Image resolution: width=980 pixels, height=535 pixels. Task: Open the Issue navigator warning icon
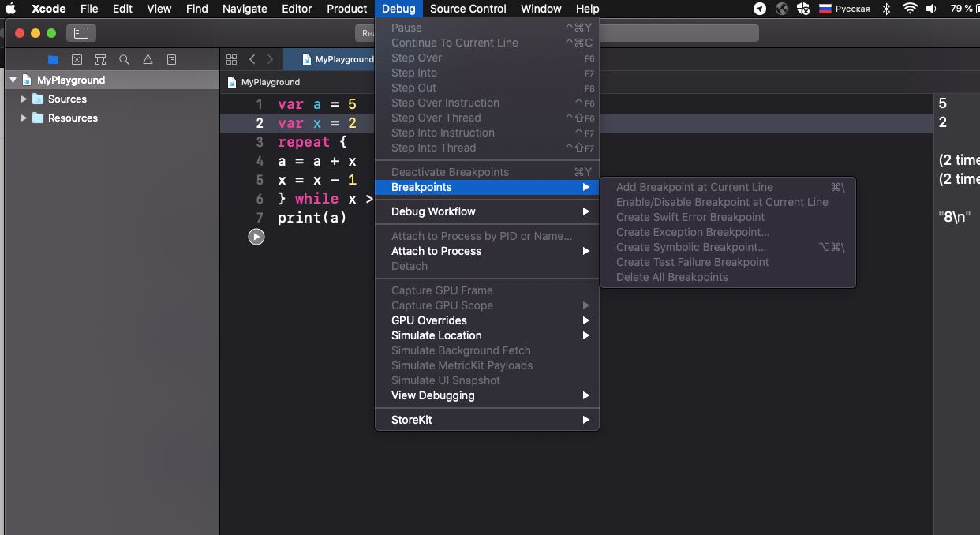click(x=148, y=59)
